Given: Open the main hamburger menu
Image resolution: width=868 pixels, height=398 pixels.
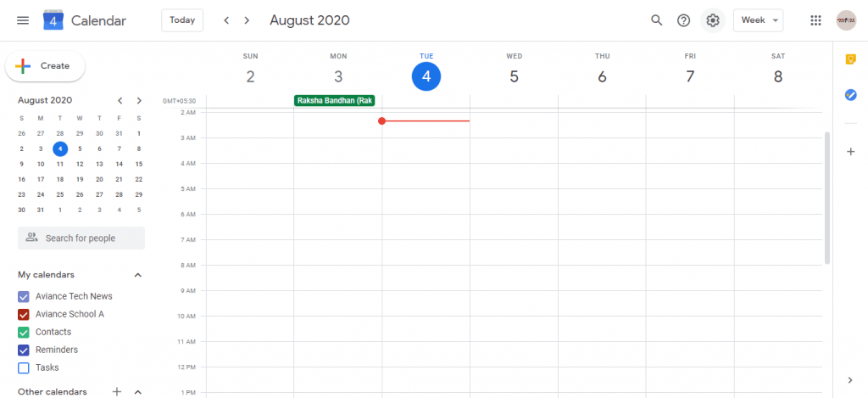Looking at the screenshot, I should [x=23, y=20].
